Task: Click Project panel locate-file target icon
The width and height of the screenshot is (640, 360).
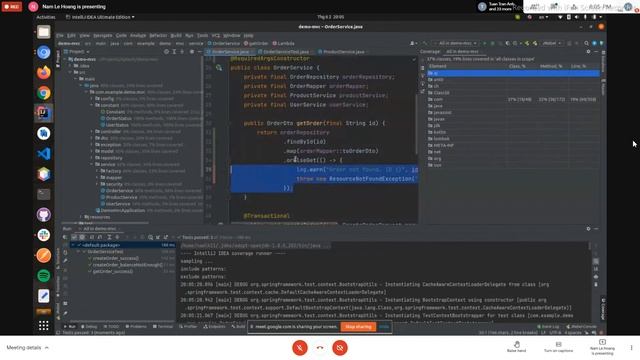Action: (166, 52)
